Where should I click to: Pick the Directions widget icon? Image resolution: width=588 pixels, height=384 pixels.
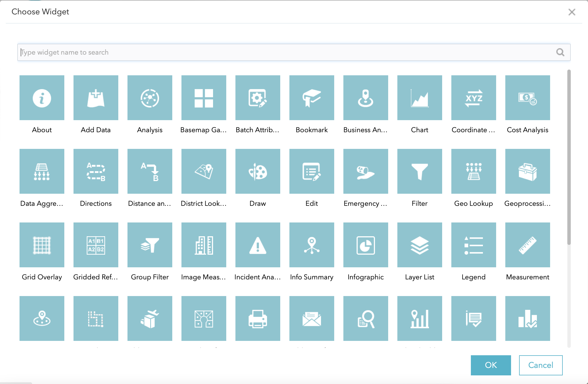click(x=96, y=171)
